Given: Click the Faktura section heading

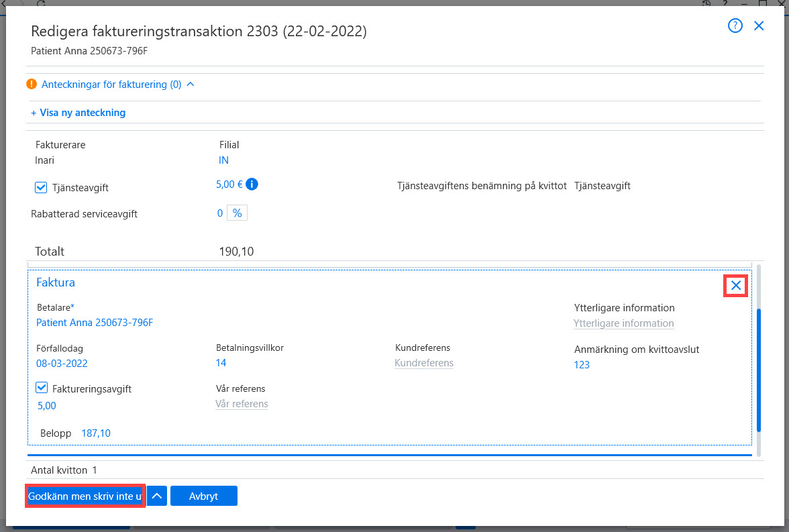Looking at the screenshot, I should [x=55, y=282].
